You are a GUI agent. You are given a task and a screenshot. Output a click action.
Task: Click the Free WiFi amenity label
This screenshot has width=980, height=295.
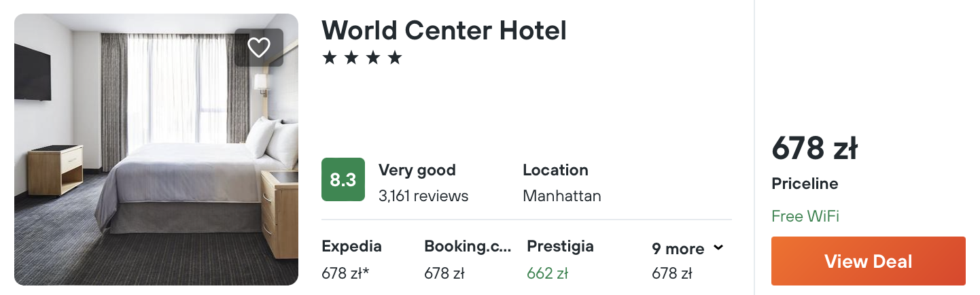tap(805, 217)
